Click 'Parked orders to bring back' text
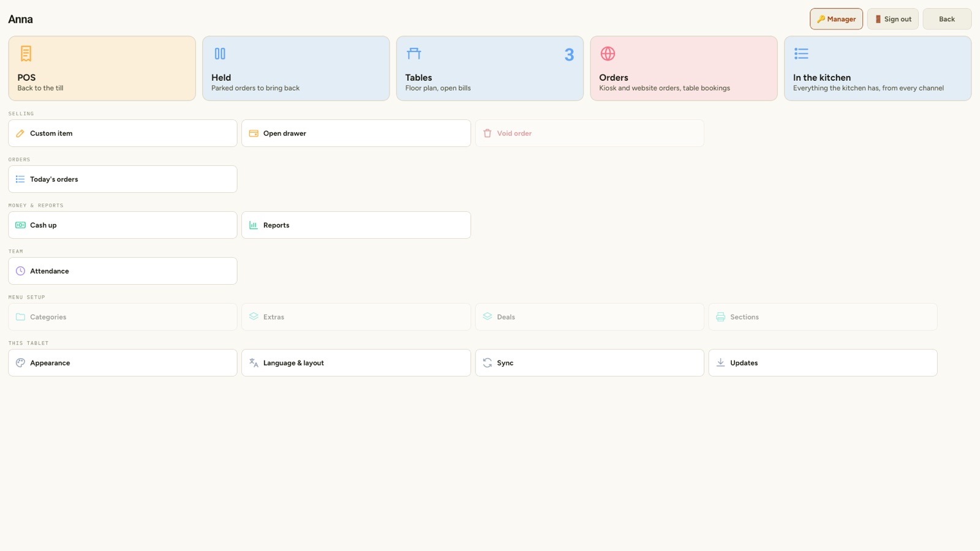This screenshot has width=980, height=551. pyautogui.click(x=255, y=88)
